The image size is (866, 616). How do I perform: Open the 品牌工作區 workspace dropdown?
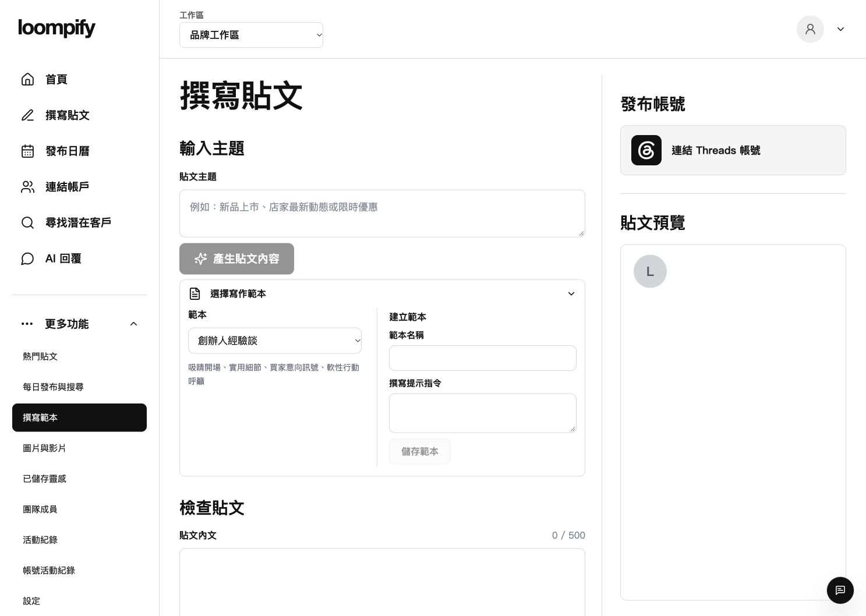click(251, 35)
